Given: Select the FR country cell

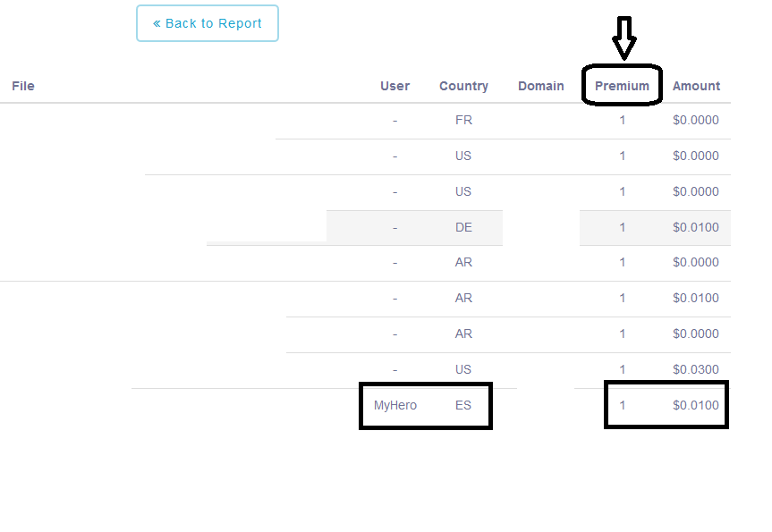Looking at the screenshot, I should [463, 120].
